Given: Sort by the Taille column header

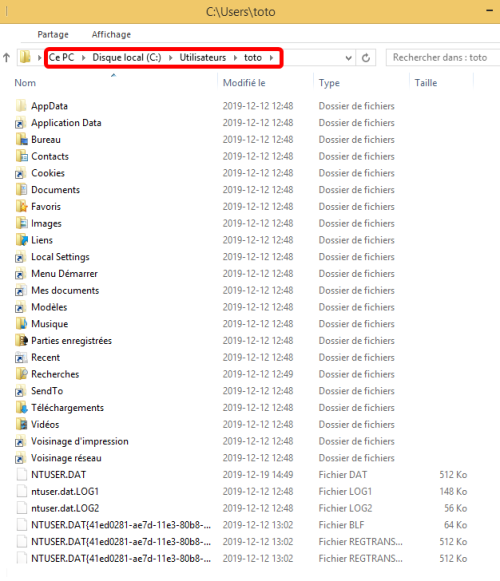Looking at the screenshot, I should (x=441, y=83).
